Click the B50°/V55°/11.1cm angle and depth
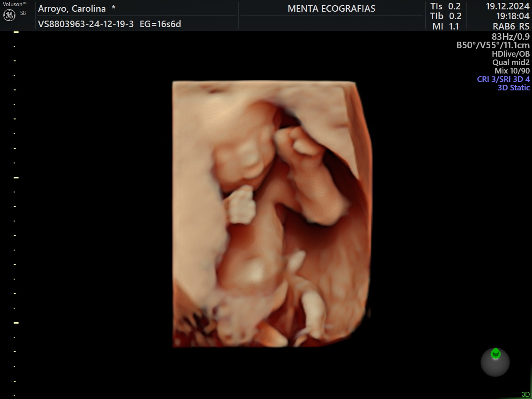532x399 pixels. point(493,45)
